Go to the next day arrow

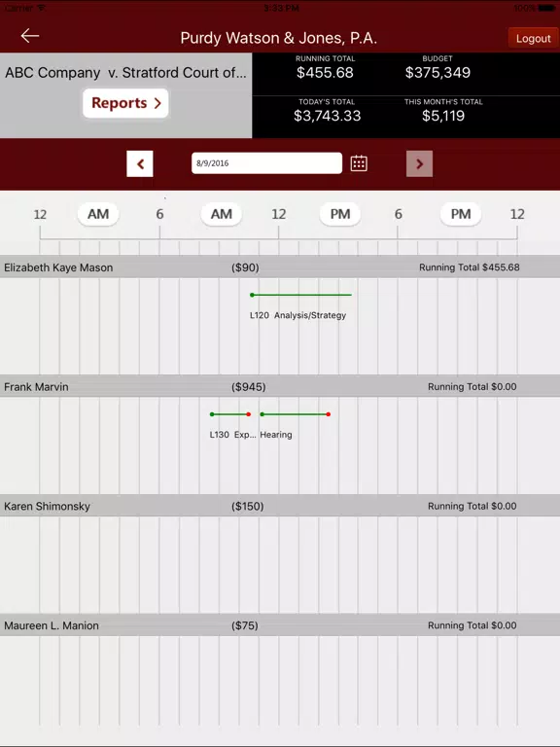420,163
